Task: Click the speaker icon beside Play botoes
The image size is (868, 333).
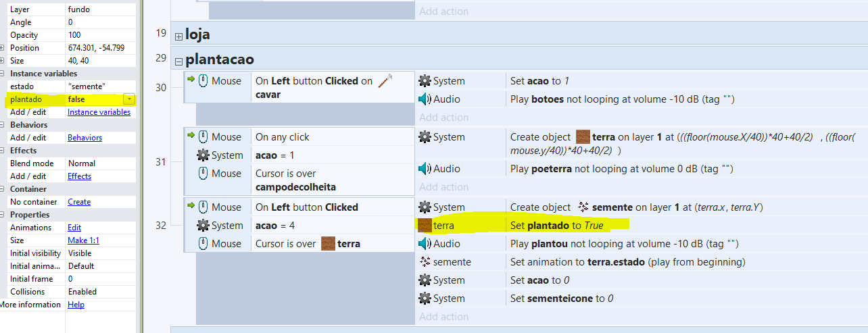Action: (425, 99)
